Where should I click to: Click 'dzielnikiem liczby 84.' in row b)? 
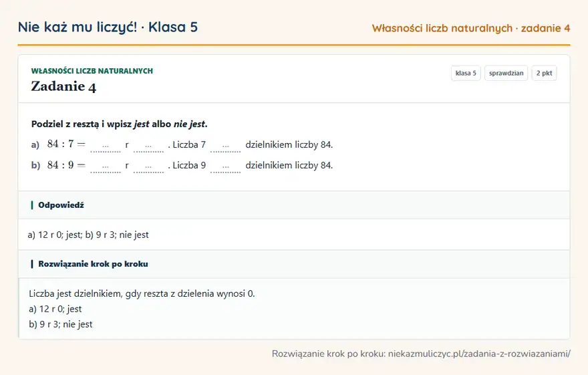(x=289, y=165)
